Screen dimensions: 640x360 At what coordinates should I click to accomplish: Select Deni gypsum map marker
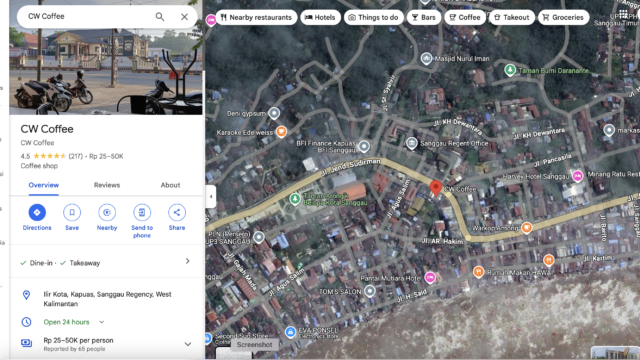274,113
